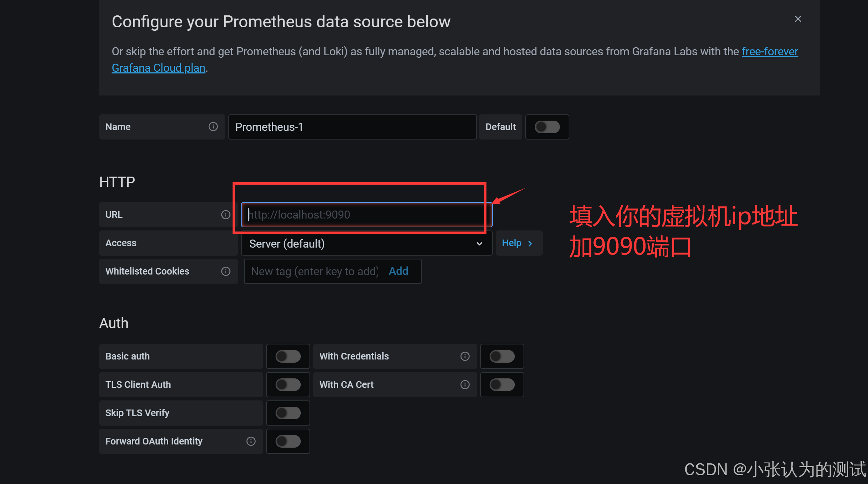Toggle the Forward OAuth Identity switch

tap(288, 441)
